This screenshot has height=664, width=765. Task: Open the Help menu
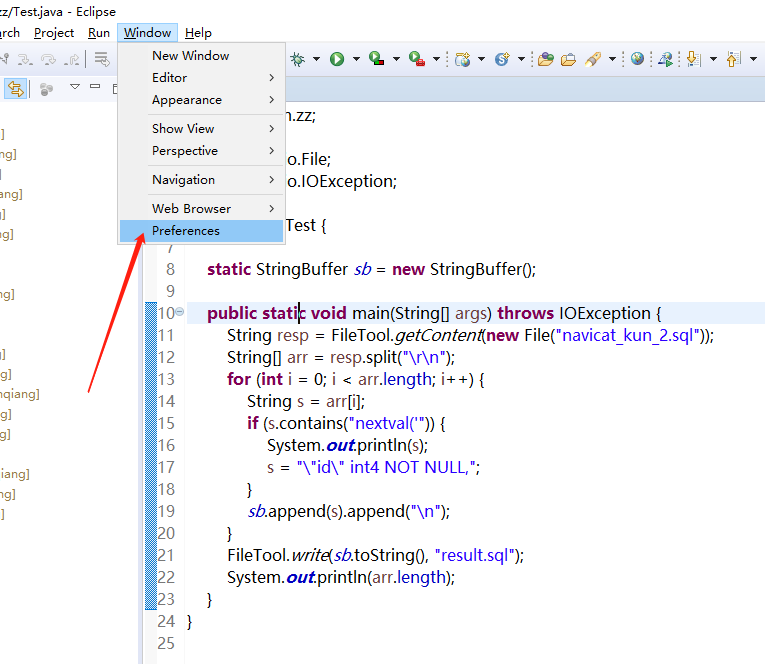coord(198,33)
